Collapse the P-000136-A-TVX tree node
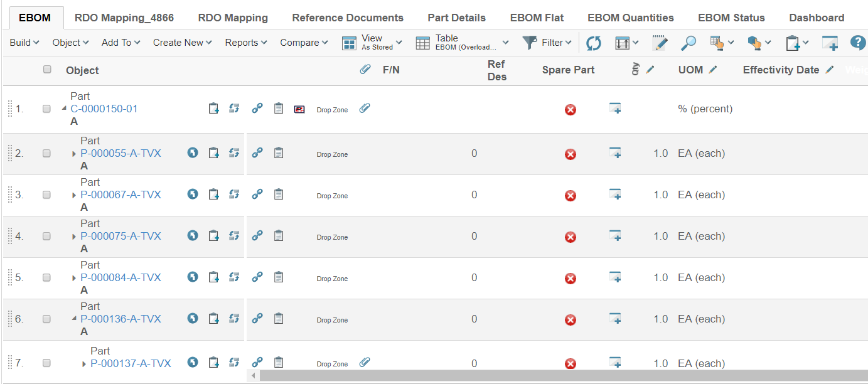868x384 pixels. [x=74, y=319]
